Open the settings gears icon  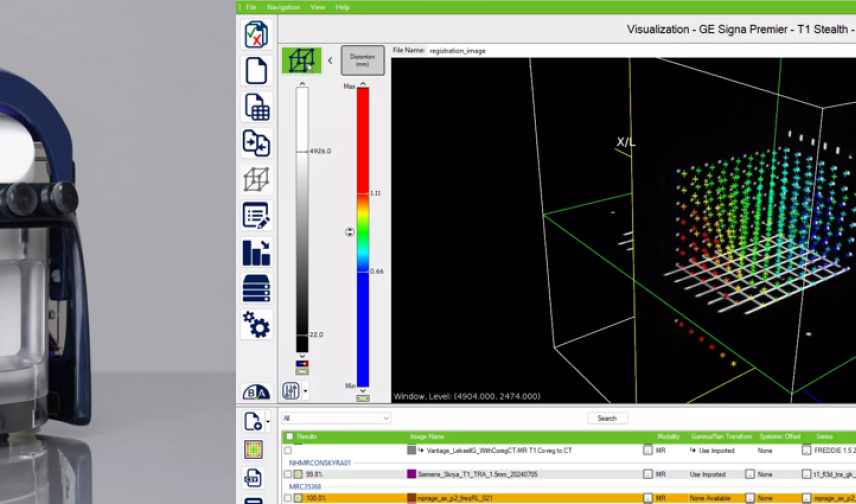[x=256, y=324]
